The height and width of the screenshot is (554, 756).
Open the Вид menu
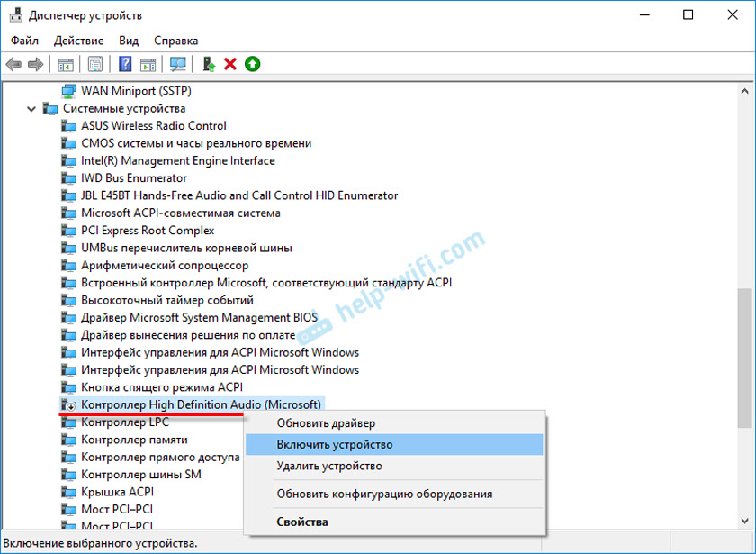coord(129,41)
